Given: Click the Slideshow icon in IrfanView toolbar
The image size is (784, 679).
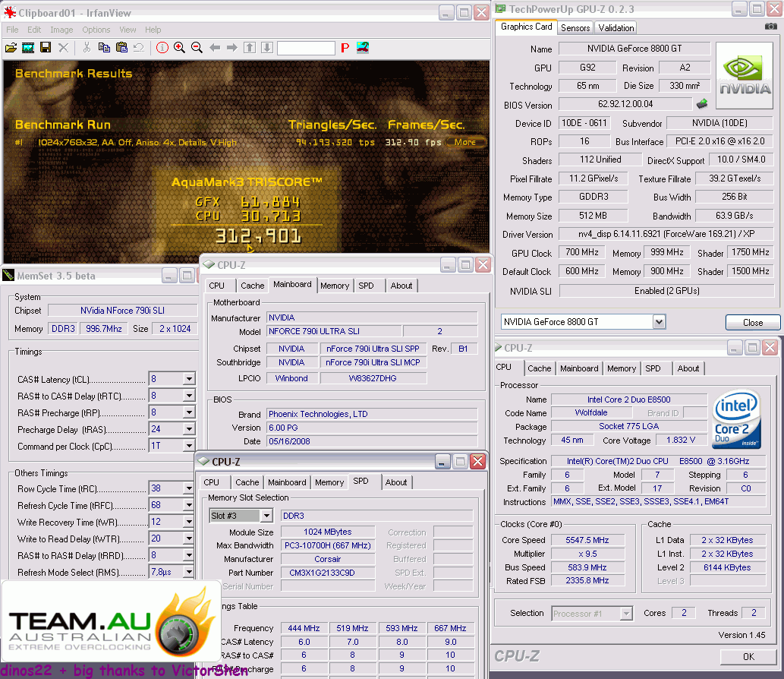Looking at the screenshot, I should [28, 48].
